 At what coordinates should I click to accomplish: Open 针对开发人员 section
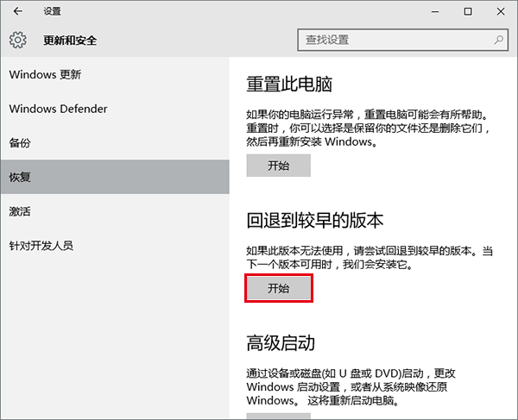click(115, 246)
